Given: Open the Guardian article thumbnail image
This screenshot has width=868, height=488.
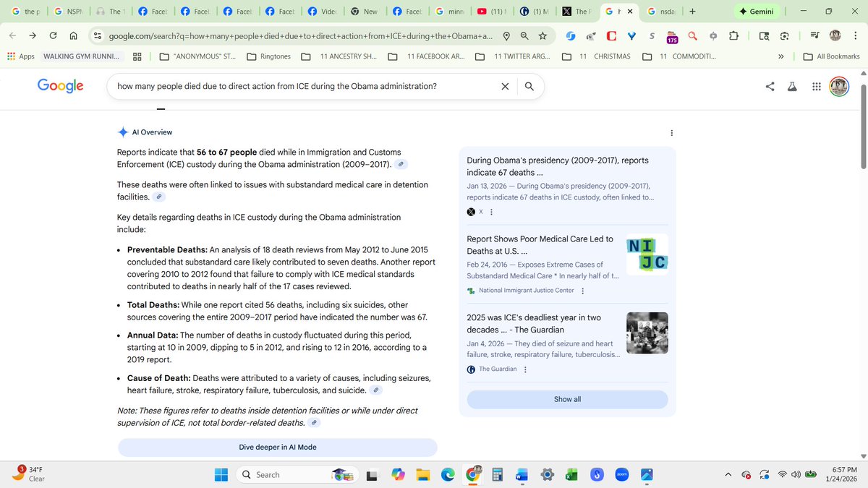Looking at the screenshot, I should 647,333.
